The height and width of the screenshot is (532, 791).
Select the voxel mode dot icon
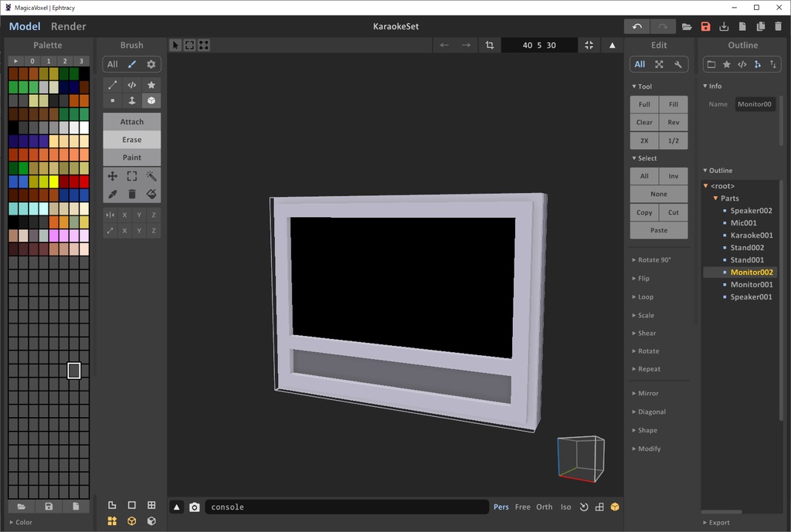pos(113,100)
